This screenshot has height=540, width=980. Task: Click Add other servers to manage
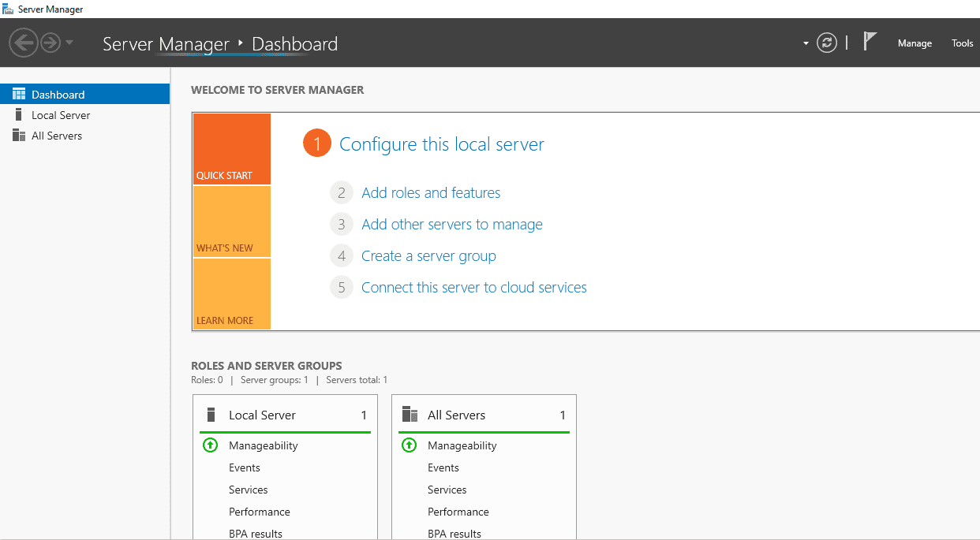pos(451,225)
